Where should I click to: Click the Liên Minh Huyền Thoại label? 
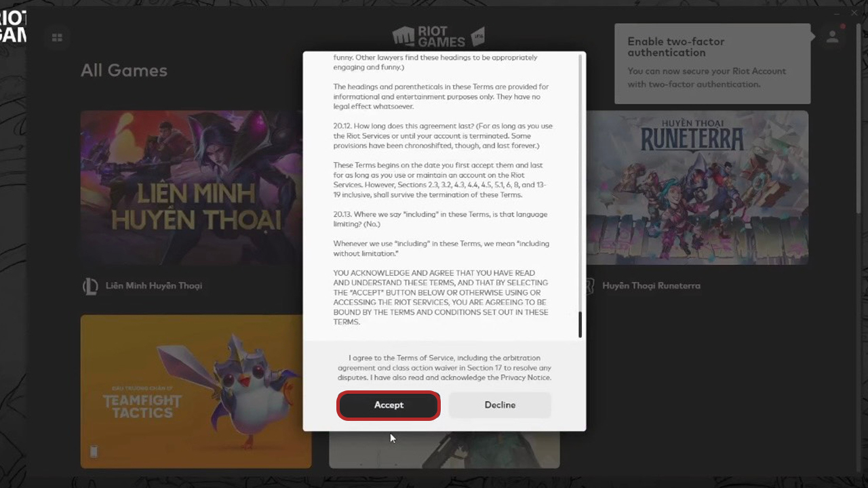coord(154,286)
